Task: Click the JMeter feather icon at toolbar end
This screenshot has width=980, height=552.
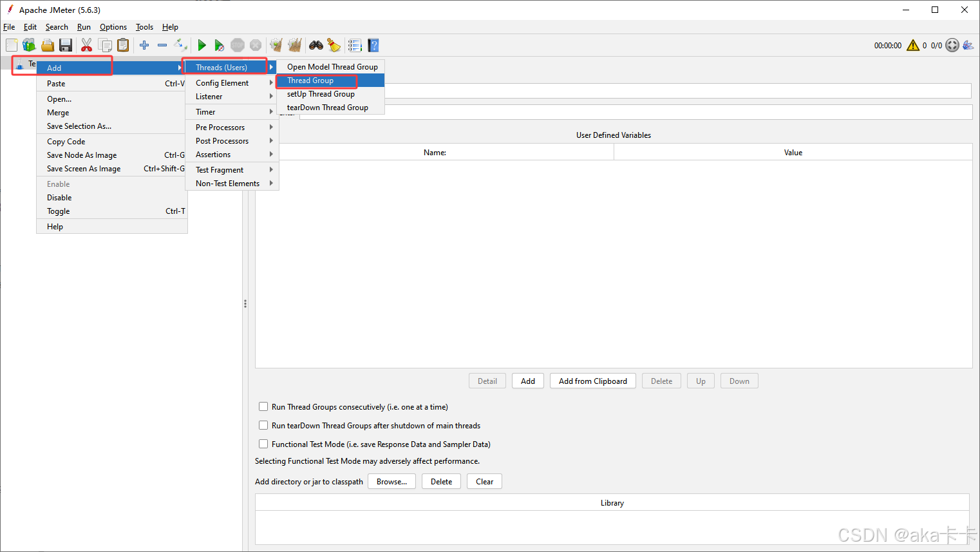Action: pyautogui.click(x=968, y=45)
